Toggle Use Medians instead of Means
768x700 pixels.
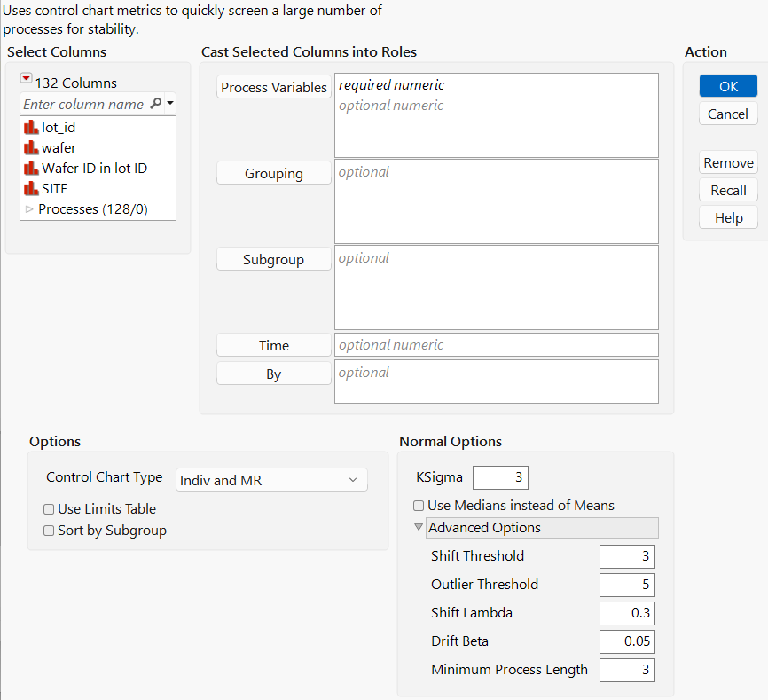pos(419,506)
